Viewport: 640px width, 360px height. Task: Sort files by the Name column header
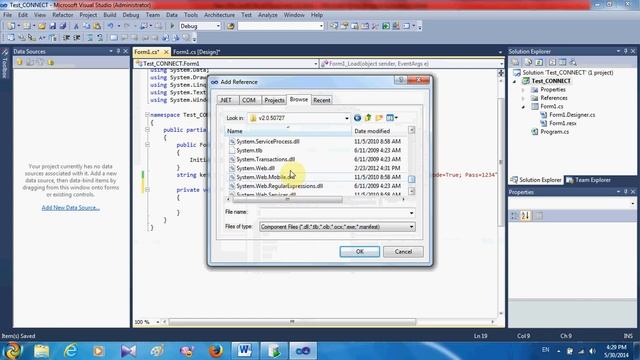click(x=288, y=131)
